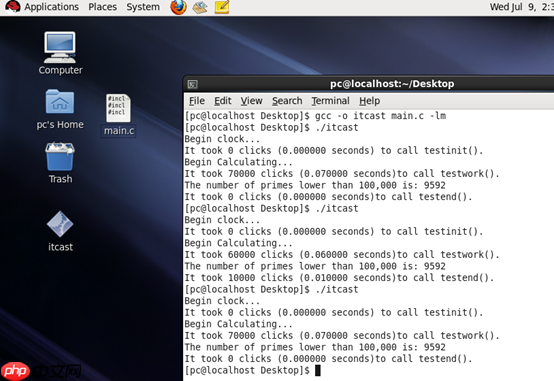Open the Terminal menu
554x381 pixels.
(330, 101)
